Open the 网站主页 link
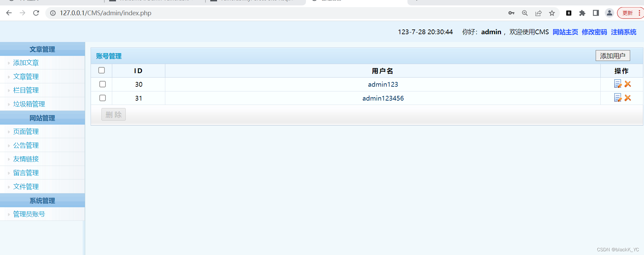This screenshot has height=255, width=644. pyautogui.click(x=565, y=32)
